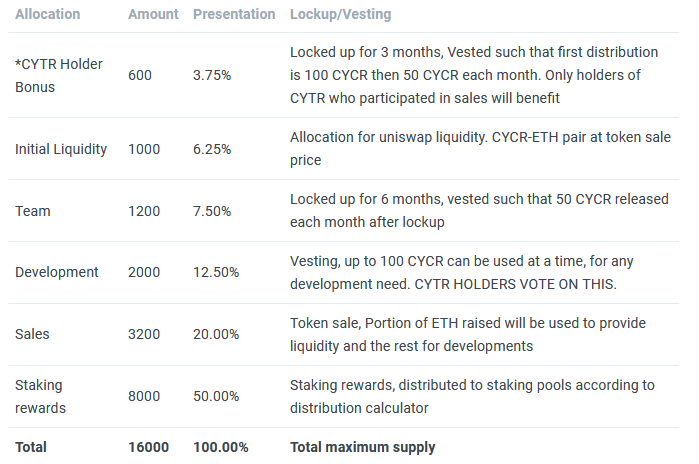Screen dimensions: 699x464
Task: Select the 3200 amount cell
Action: coord(144,334)
